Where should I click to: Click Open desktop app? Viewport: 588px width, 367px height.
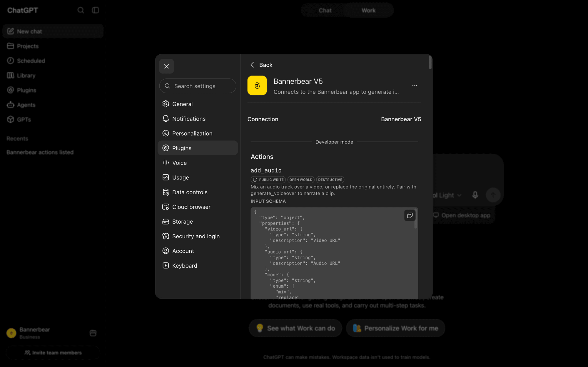[x=462, y=215]
